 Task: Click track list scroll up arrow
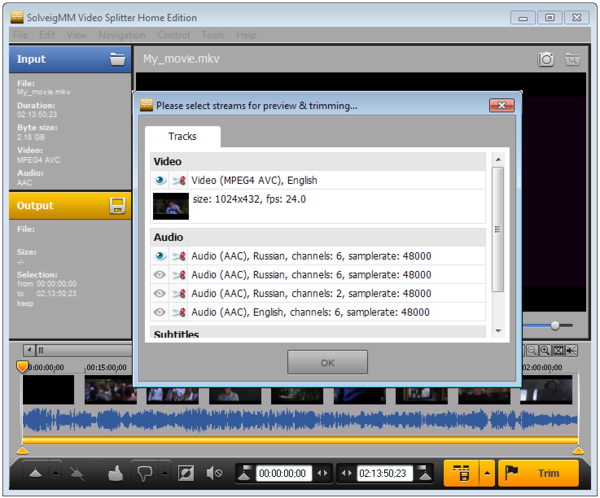point(498,160)
